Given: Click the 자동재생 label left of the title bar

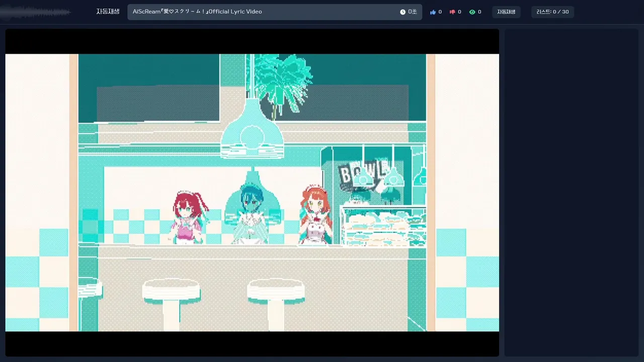Looking at the screenshot, I should (108, 12).
